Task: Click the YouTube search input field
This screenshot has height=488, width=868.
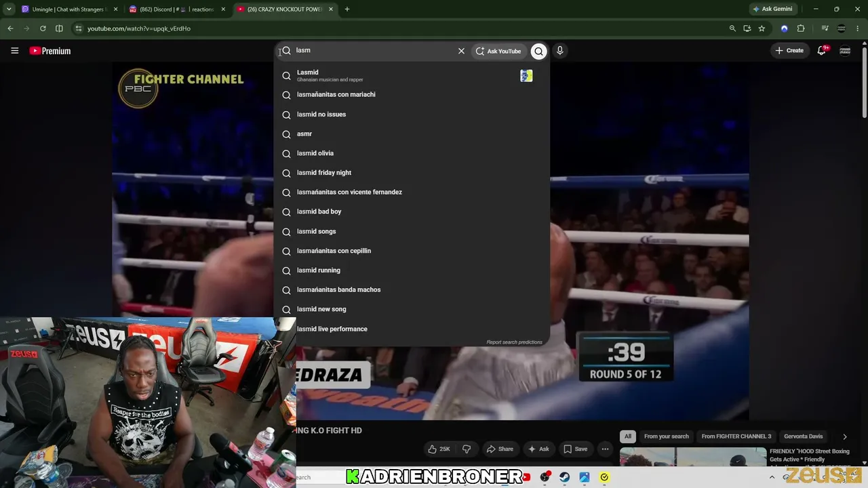Action: (374, 51)
